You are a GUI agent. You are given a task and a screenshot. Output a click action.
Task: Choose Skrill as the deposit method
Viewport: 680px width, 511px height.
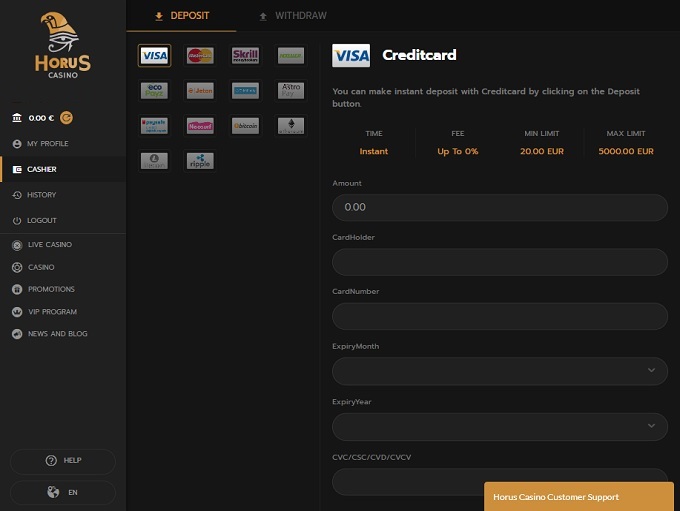coord(245,56)
